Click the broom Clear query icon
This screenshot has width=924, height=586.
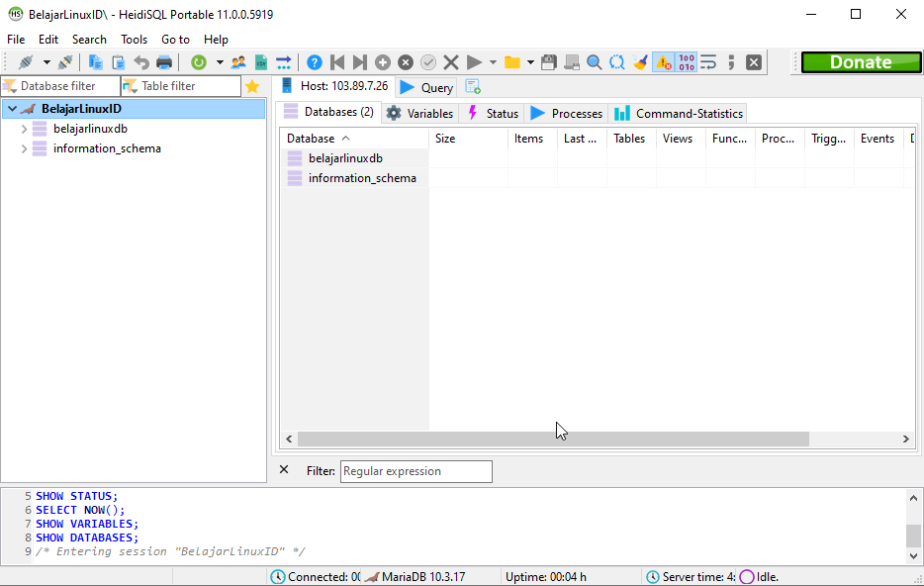coord(640,62)
